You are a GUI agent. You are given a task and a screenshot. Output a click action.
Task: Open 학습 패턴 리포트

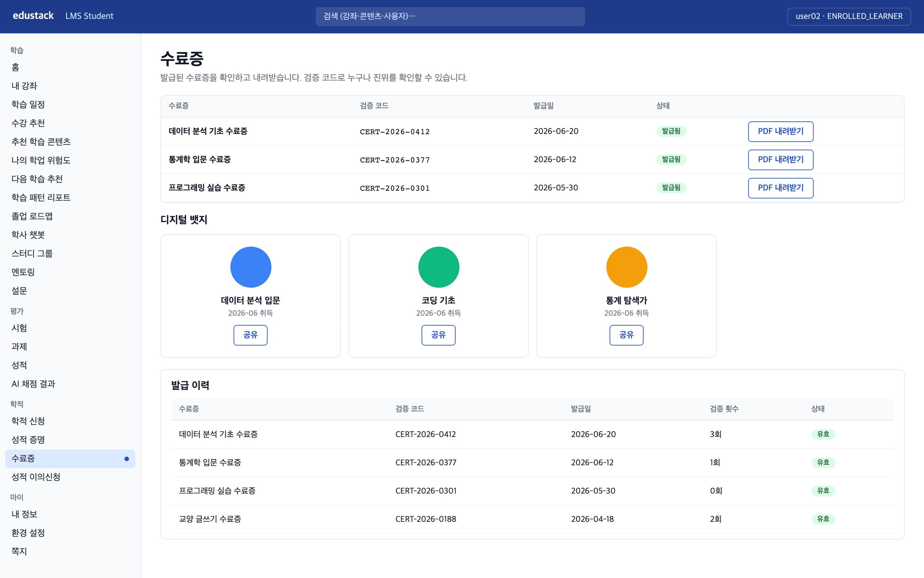coord(70,197)
